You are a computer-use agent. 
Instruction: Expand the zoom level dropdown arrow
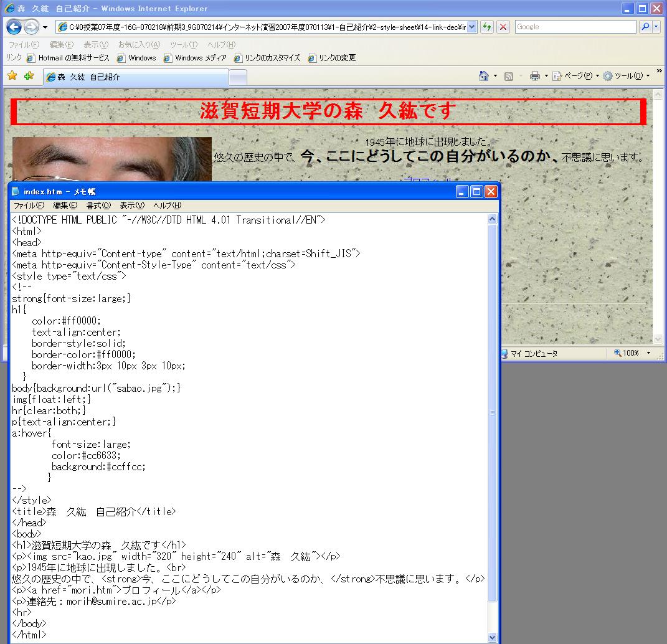(x=648, y=353)
